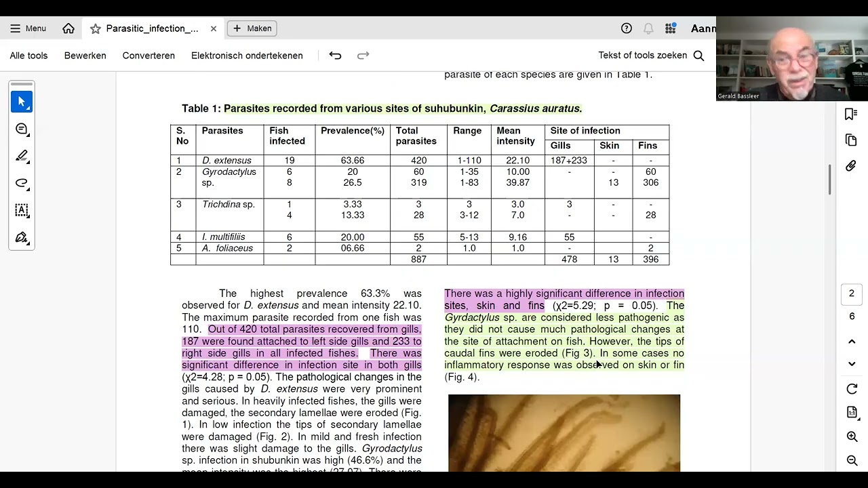This screenshot has height=488, width=868.
Task: Click the current page number 2 box
Action: (x=852, y=293)
